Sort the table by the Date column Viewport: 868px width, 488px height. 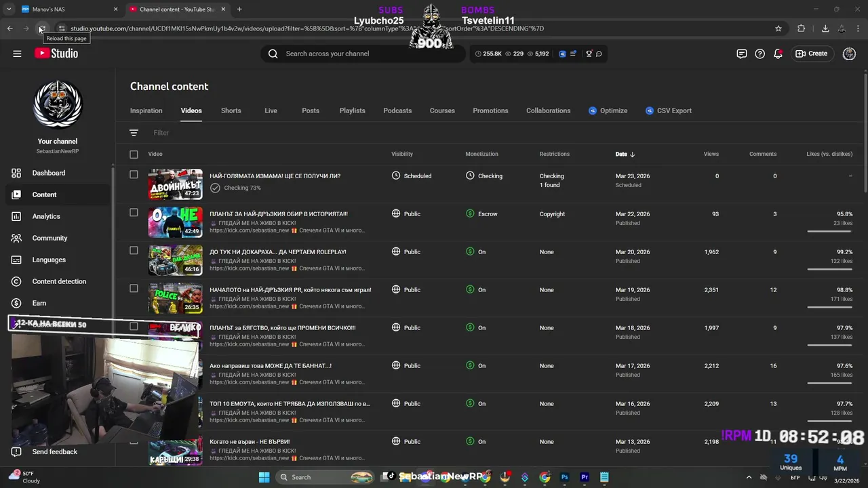[625, 155]
